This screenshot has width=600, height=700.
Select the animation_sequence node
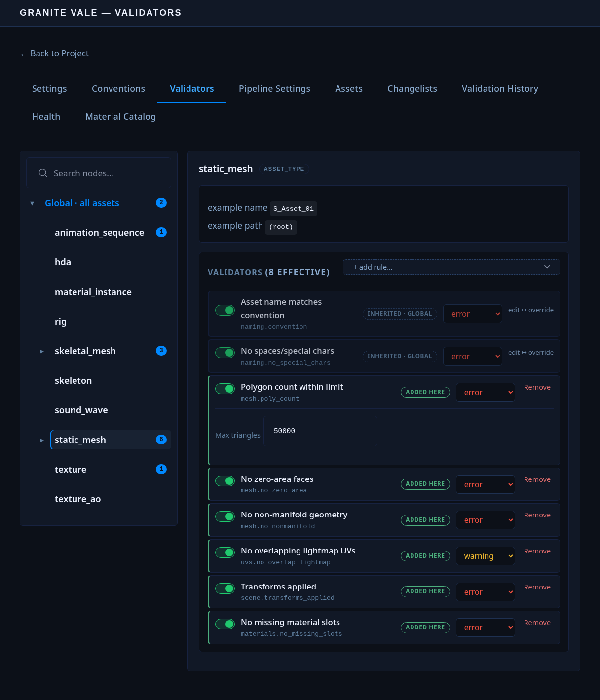point(99,232)
